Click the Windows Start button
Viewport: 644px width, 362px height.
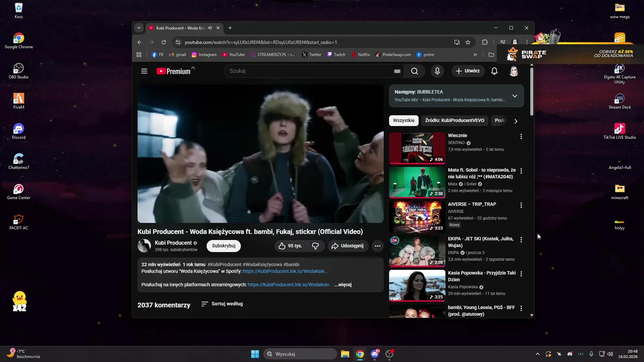pyautogui.click(x=255, y=354)
